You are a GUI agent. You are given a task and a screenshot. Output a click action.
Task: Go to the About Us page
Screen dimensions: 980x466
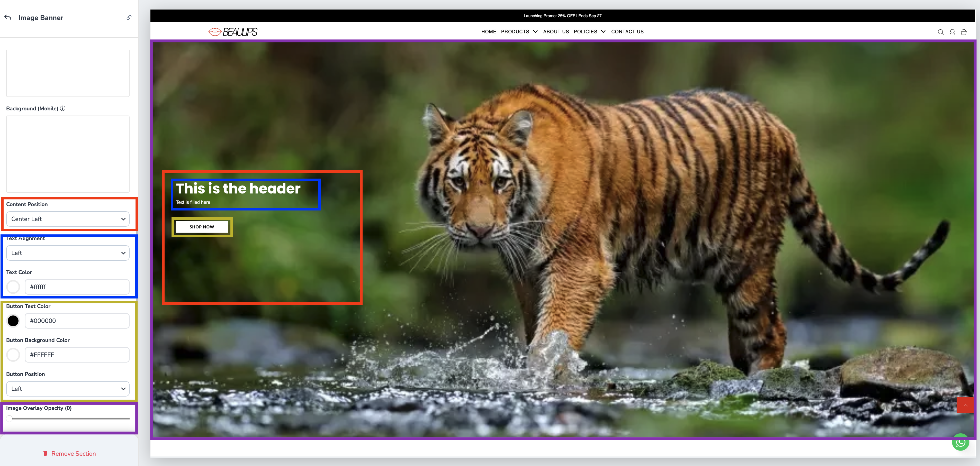pos(556,32)
